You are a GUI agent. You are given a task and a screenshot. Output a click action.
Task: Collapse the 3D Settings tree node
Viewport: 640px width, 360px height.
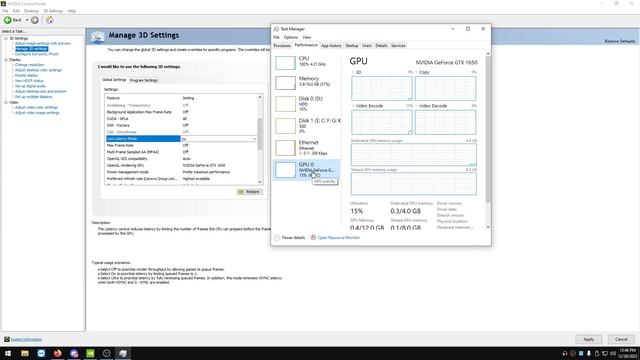click(x=6, y=38)
